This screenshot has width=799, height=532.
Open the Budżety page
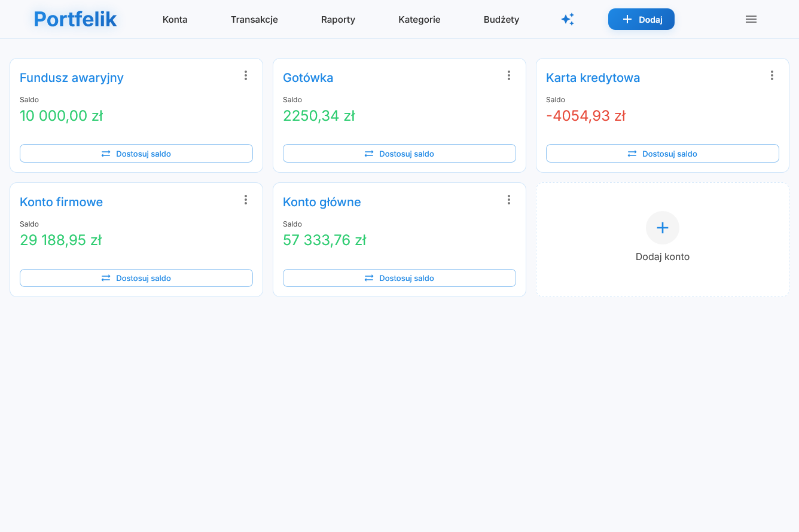pyautogui.click(x=501, y=19)
